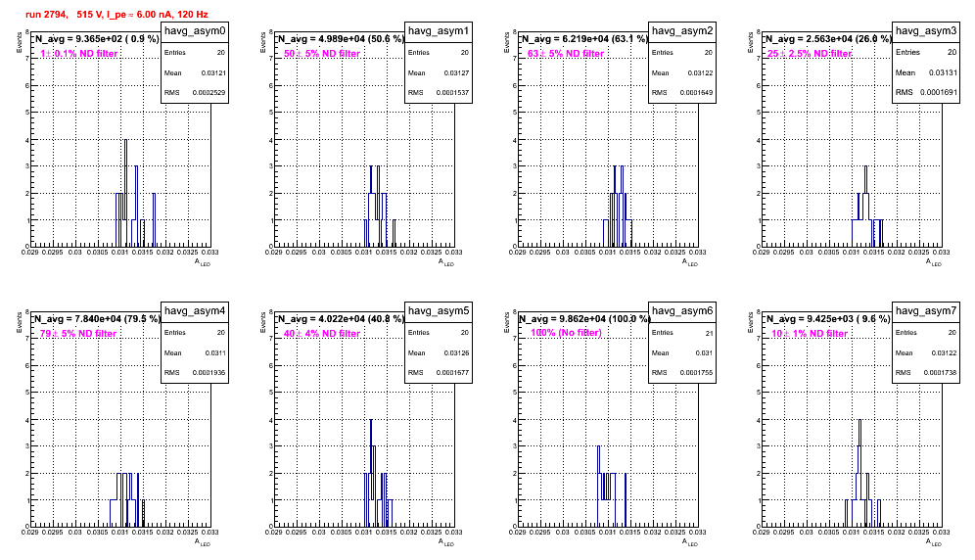
Task: Pick the RMS value 0.0001691
Action: (940, 92)
